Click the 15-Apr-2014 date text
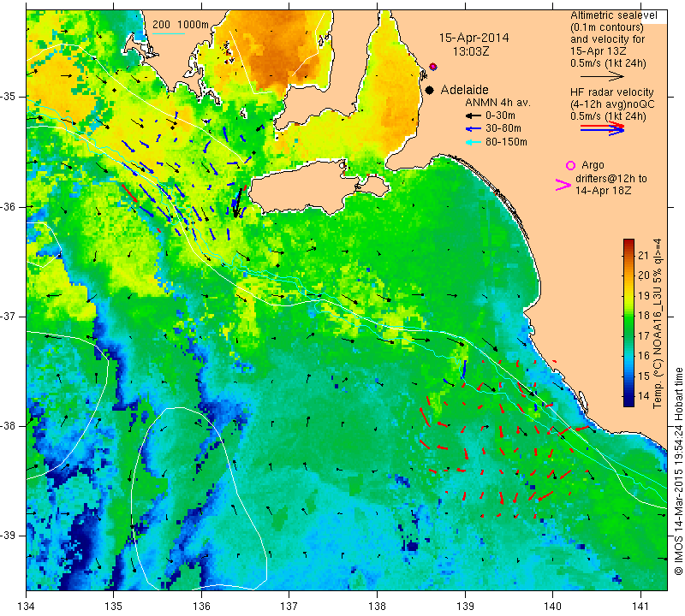This screenshot has height=616, width=685. (x=474, y=38)
